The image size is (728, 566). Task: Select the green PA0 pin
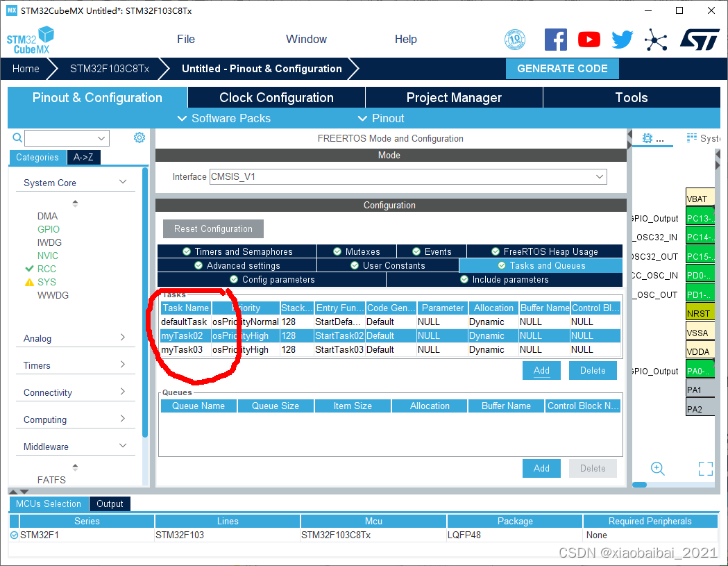tap(700, 370)
